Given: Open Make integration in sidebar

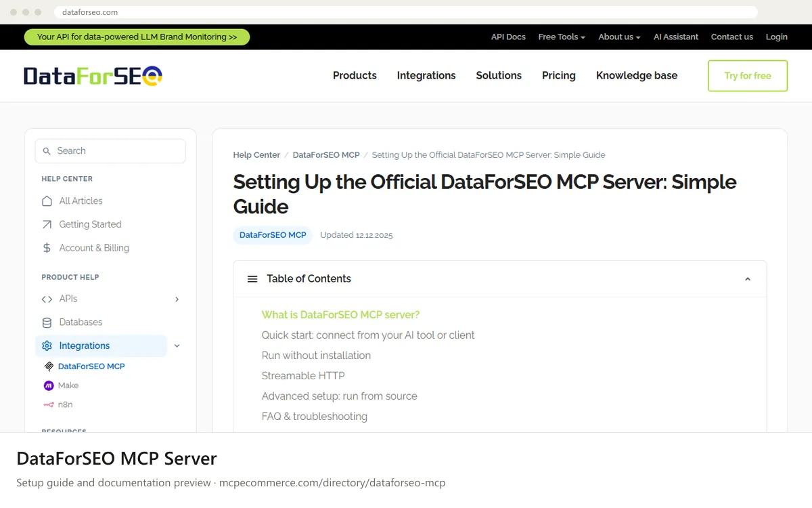Looking at the screenshot, I should (x=68, y=385).
